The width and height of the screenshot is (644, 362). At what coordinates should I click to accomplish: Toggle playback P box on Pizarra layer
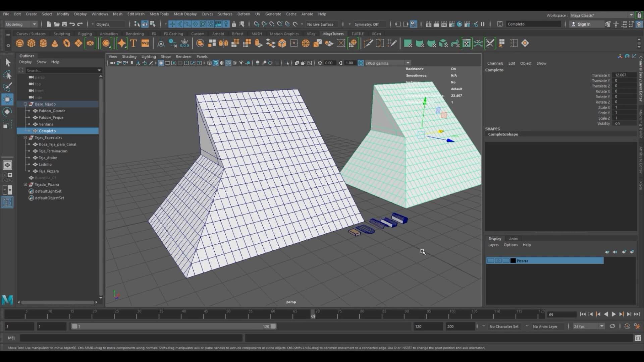pyautogui.click(x=498, y=261)
